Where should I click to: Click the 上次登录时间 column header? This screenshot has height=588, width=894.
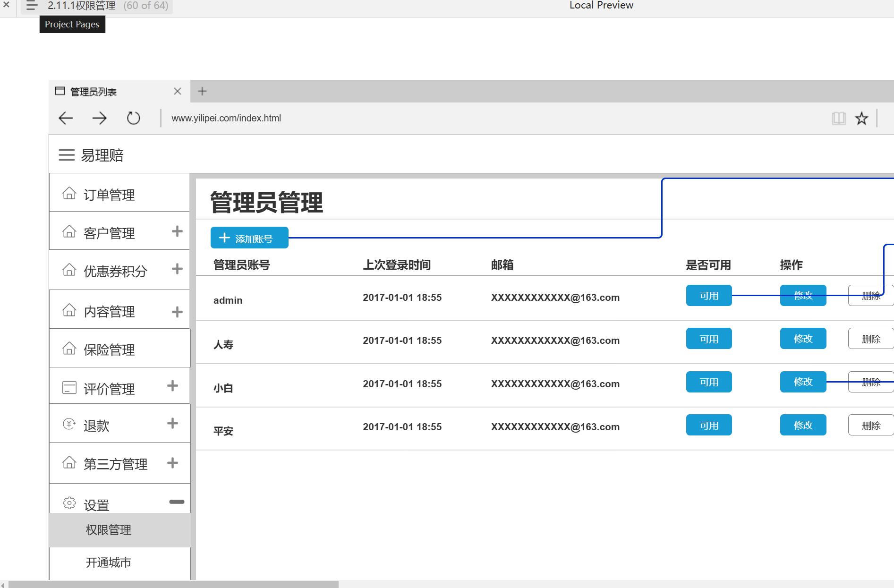click(397, 265)
